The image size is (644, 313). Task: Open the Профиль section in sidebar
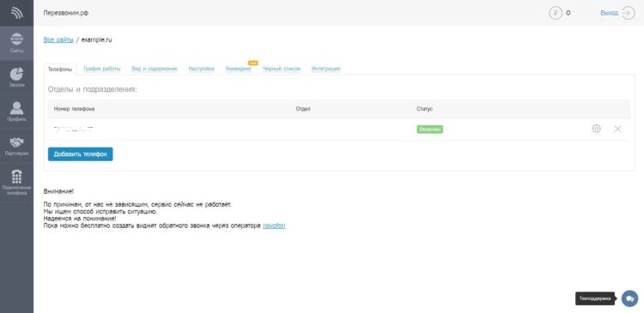tap(17, 111)
